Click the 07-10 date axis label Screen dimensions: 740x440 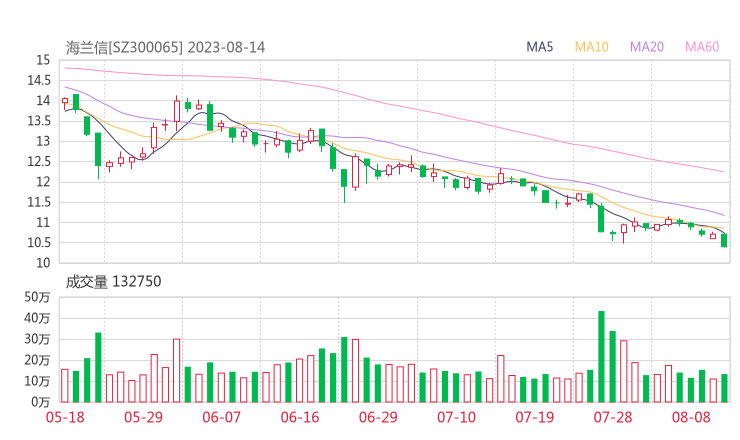pyautogui.click(x=456, y=417)
